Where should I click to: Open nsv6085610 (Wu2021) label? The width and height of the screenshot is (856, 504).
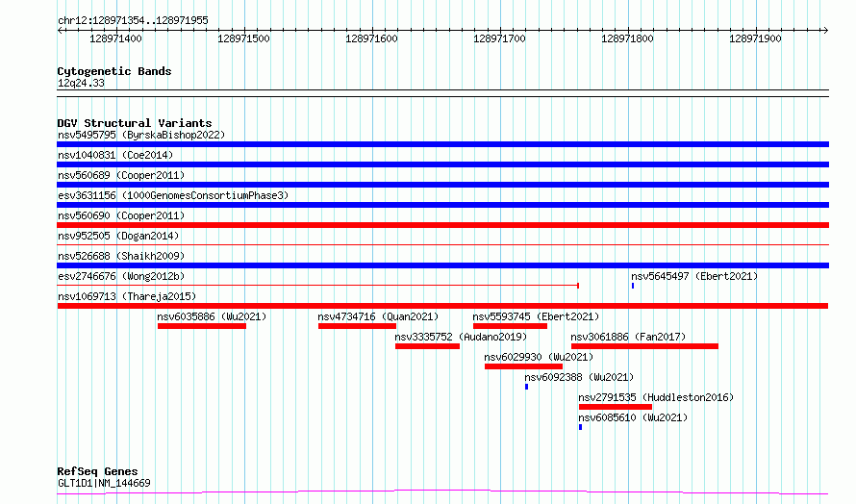pos(633,417)
